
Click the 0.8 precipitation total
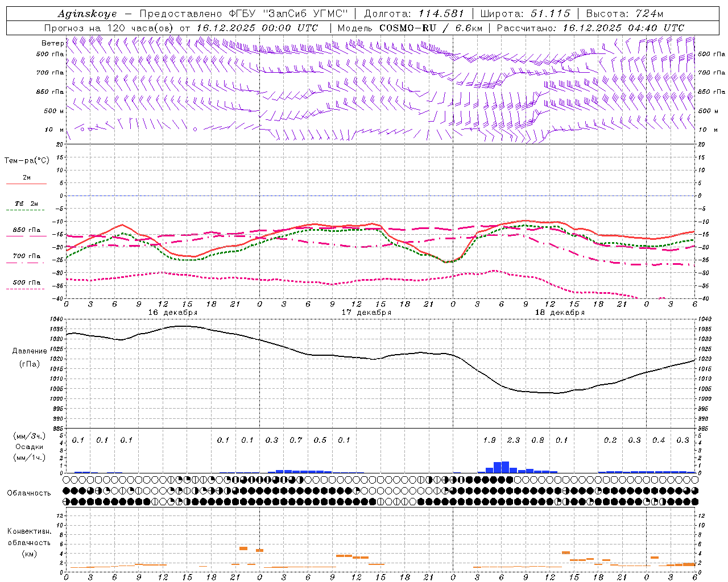tap(537, 440)
